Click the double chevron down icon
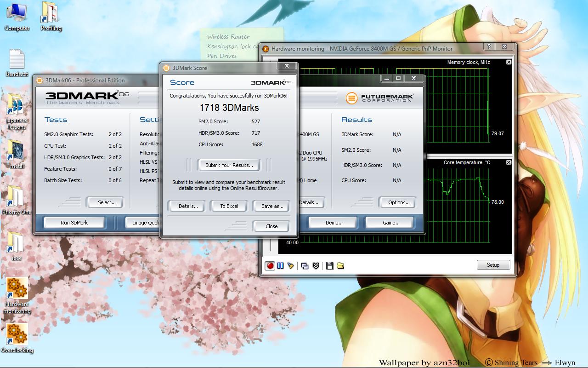The width and height of the screenshot is (588, 368). click(316, 265)
